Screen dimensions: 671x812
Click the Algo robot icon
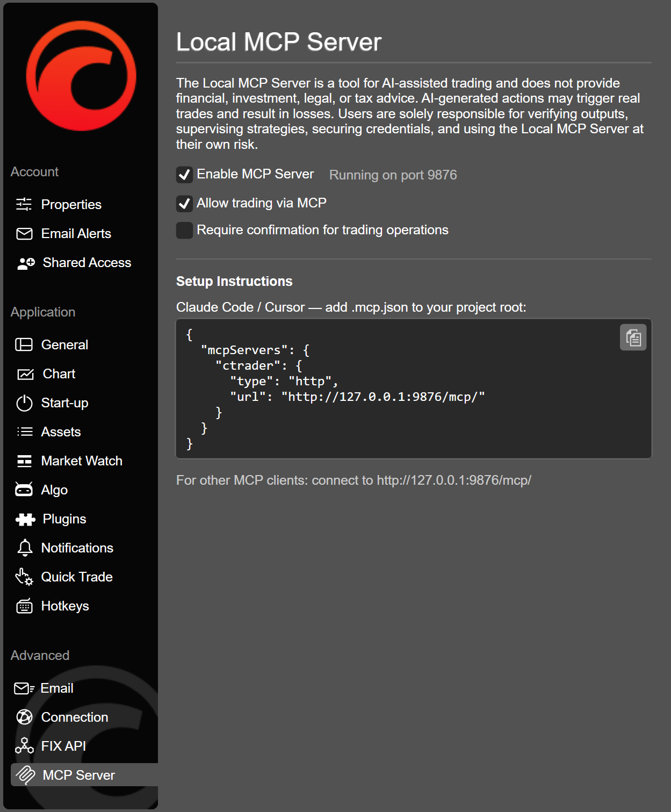coord(24,489)
